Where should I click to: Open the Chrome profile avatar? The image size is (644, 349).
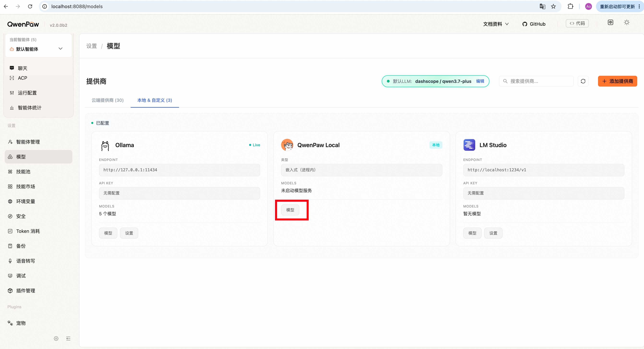[588, 6]
